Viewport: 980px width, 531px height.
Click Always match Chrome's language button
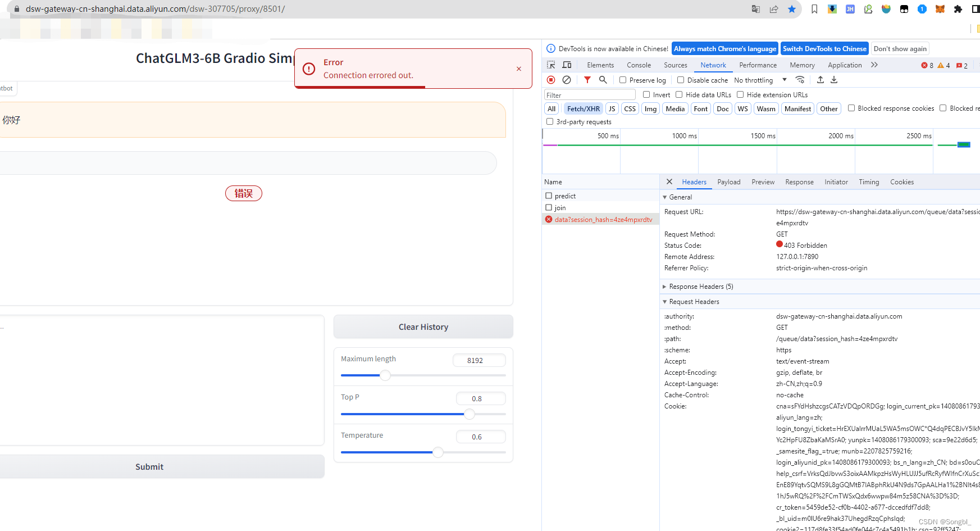pos(724,49)
